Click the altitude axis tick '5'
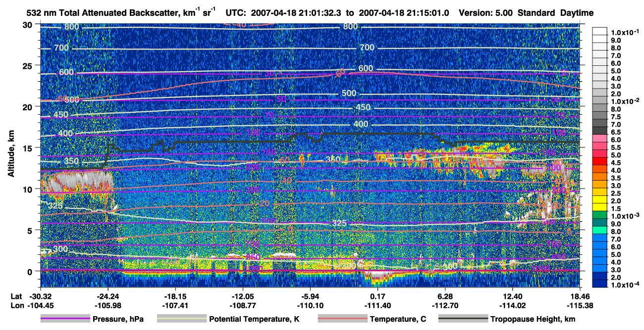The height and width of the screenshot is (330, 644). pos(31,230)
